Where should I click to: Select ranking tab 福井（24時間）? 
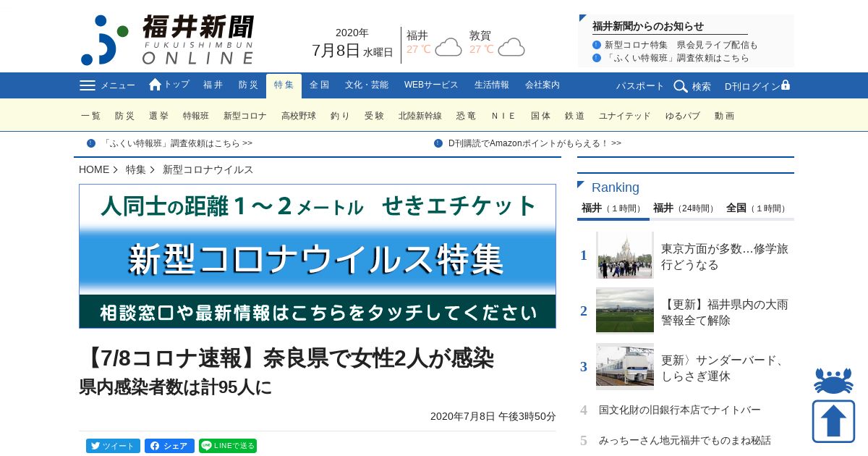(685, 208)
